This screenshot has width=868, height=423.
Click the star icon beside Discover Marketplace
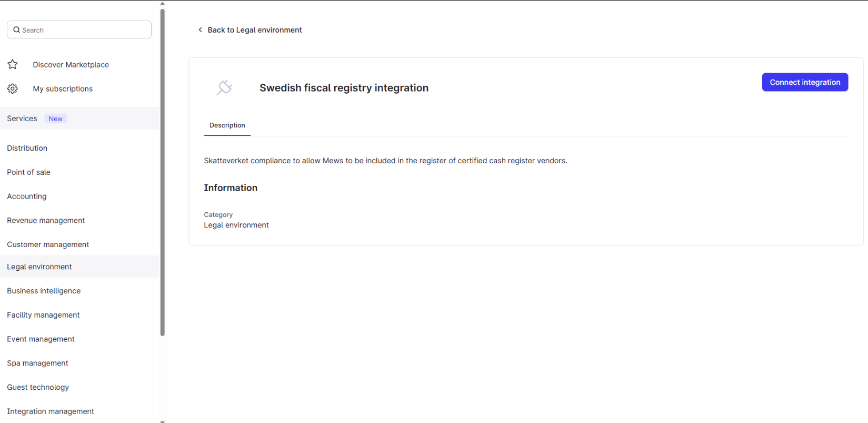click(x=13, y=64)
